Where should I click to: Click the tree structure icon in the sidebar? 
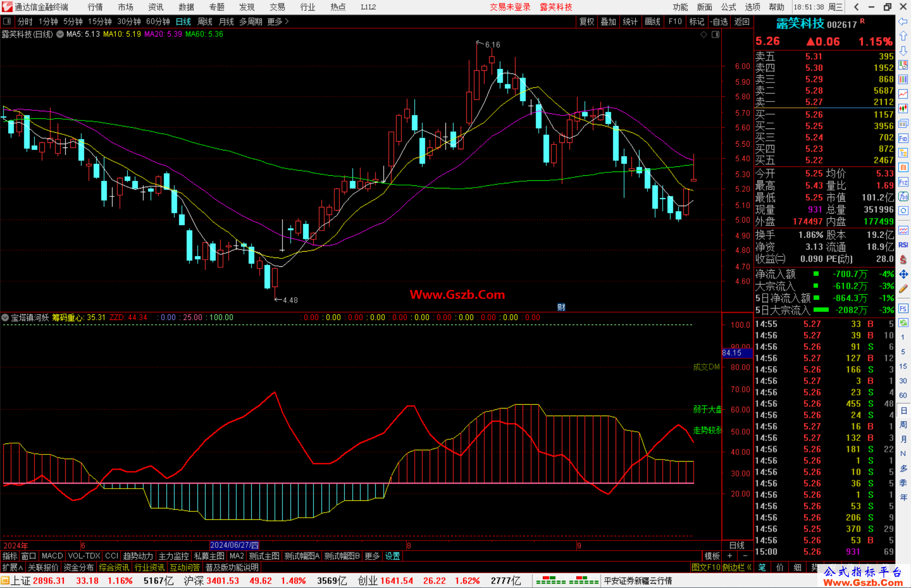pyautogui.click(x=903, y=153)
